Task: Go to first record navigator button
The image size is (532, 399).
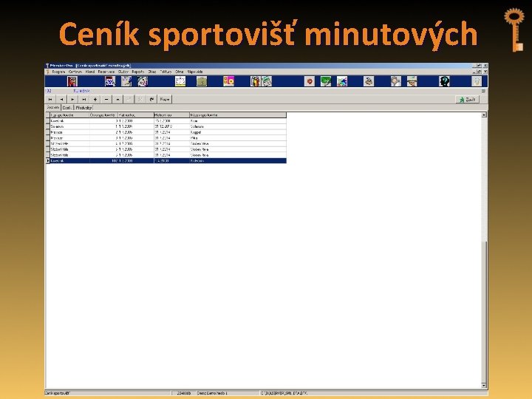Action: click(50, 100)
